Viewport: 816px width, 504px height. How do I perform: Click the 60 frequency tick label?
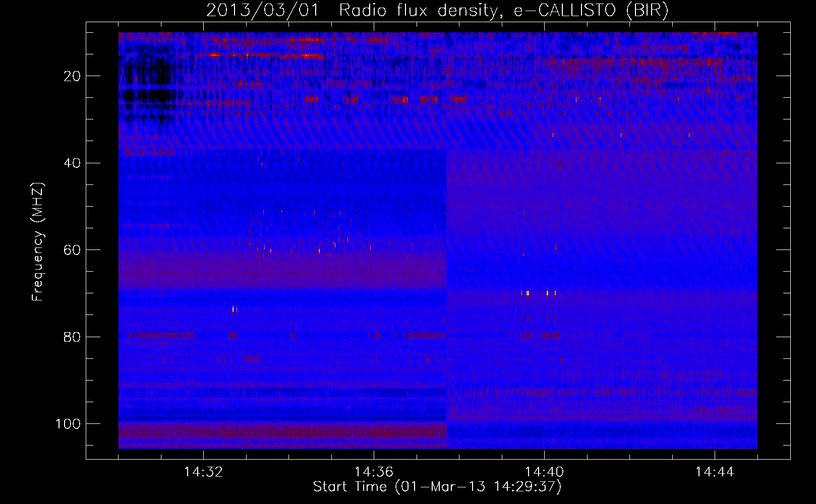pos(72,250)
